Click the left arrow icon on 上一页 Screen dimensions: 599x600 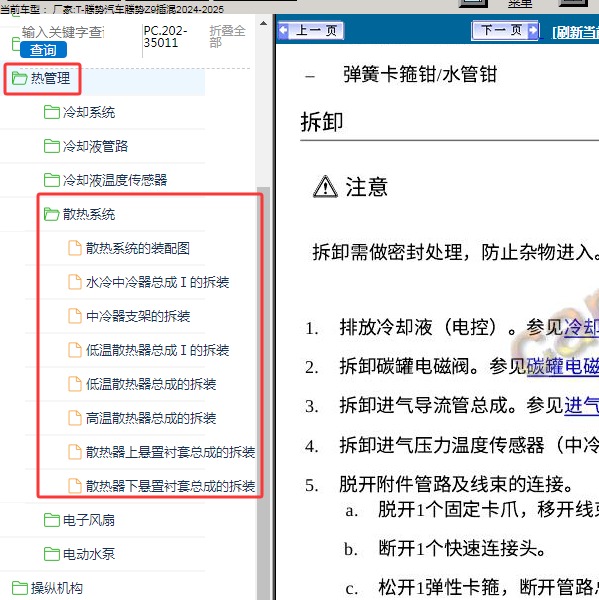[284, 30]
